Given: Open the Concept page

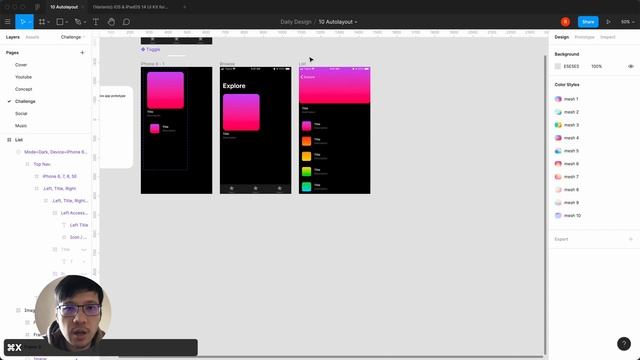Looking at the screenshot, I should coord(23,89).
